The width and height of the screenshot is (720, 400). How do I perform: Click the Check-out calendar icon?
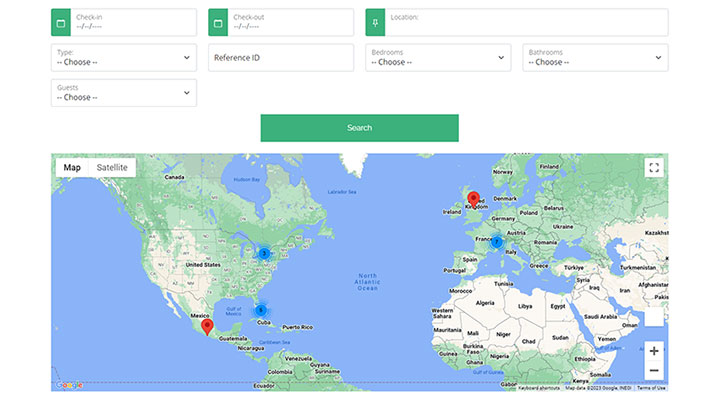click(218, 23)
